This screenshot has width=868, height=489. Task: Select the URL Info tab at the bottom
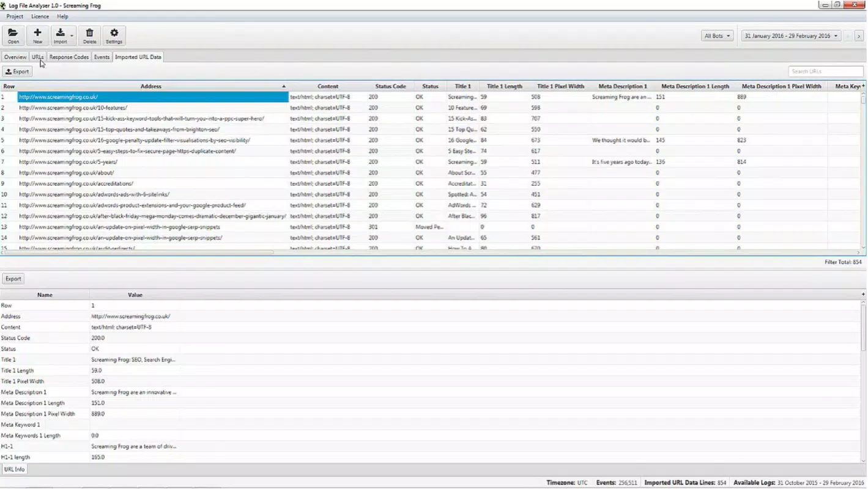[x=15, y=469]
